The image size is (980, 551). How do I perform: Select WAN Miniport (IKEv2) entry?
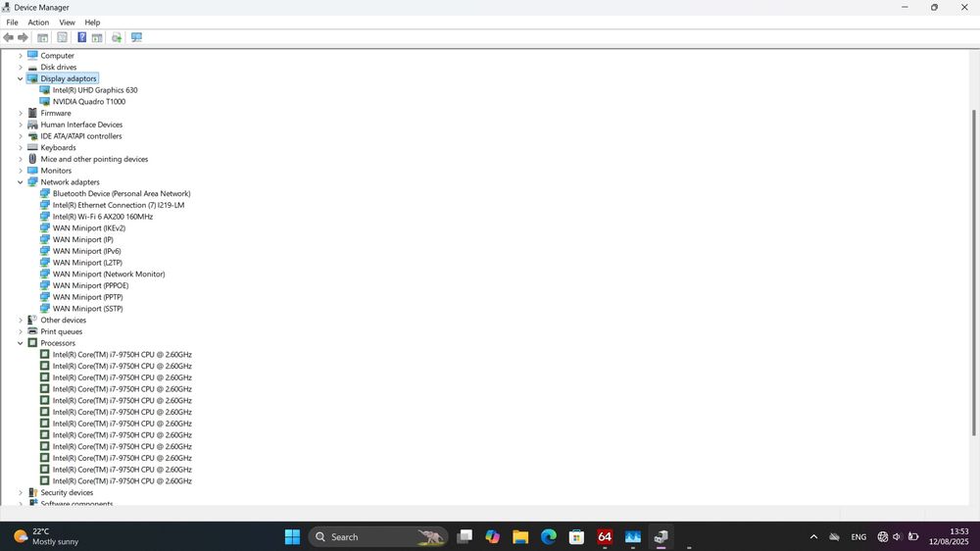(x=89, y=228)
